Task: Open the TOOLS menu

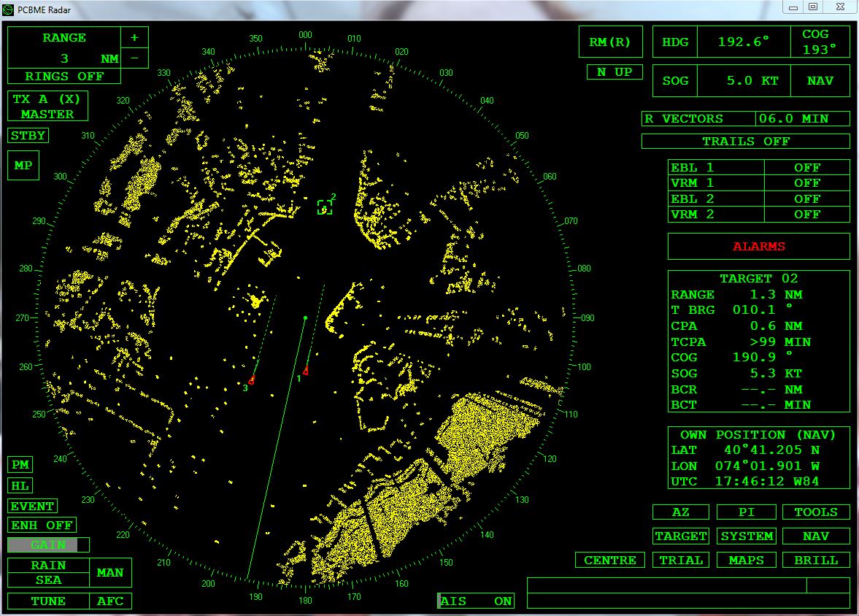Action: pyautogui.click(x=815, y=512)
